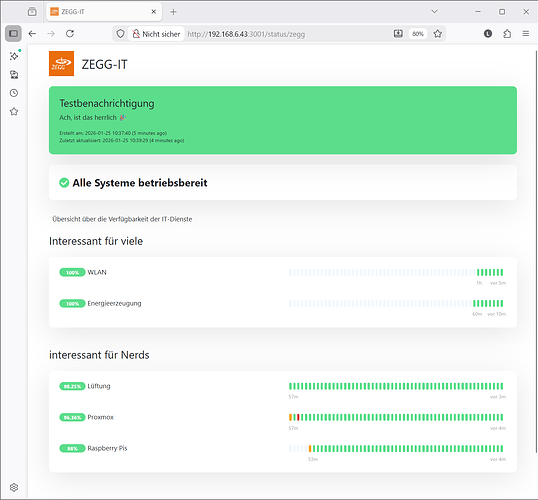538x500 pixels.
Task: Open sidebar AI chatbot sparkle icon
Action: coord(14,56)
